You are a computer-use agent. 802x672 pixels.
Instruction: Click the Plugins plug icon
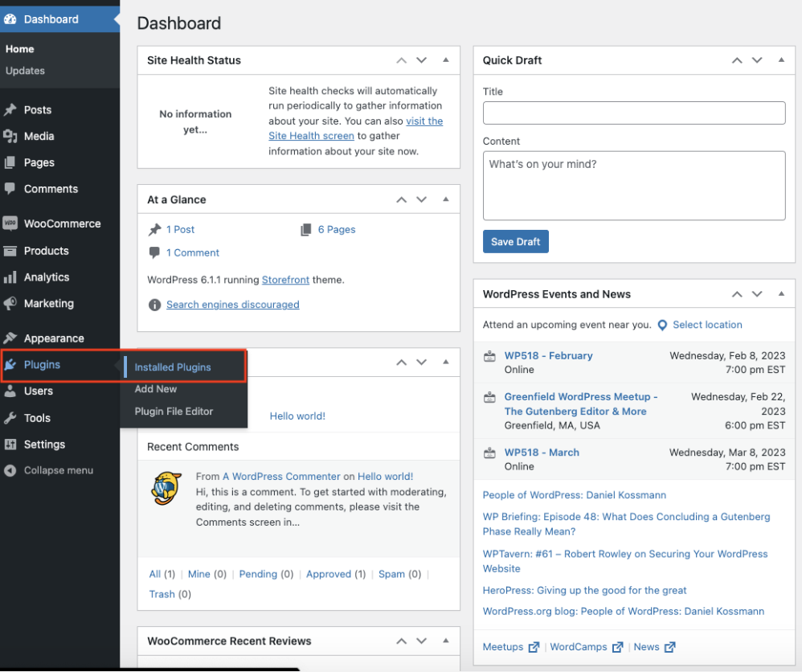click(x=10, y=364)
